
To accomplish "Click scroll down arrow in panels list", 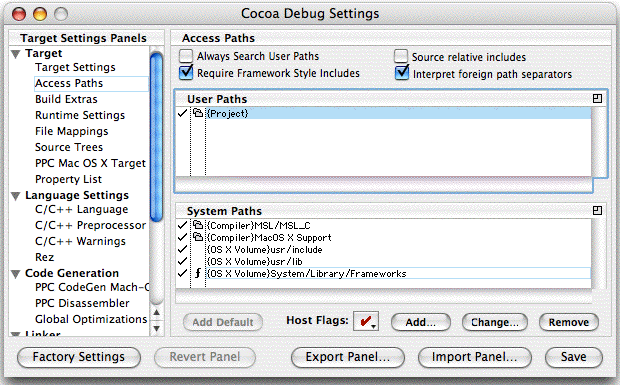I will (157, 328).
